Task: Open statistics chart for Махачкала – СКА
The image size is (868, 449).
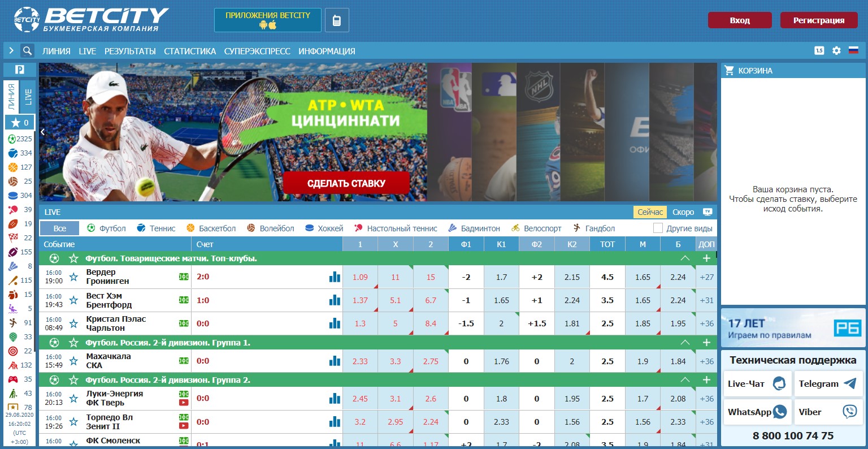Action: (335, 361)
